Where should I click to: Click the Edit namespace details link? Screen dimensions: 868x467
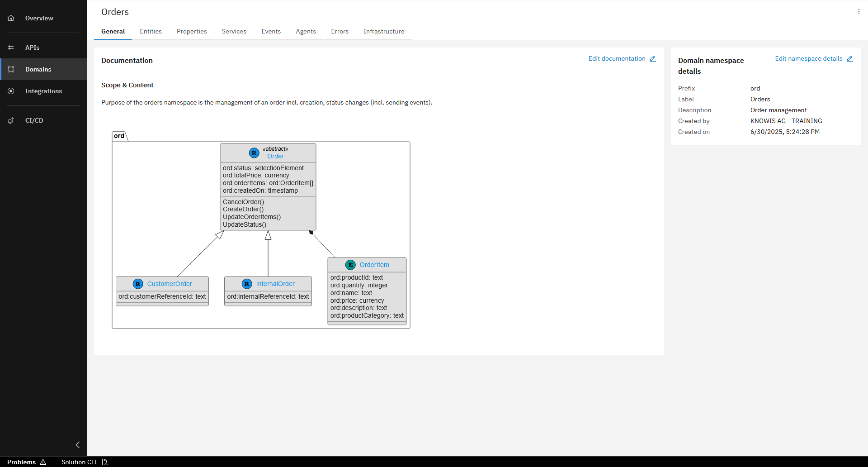click(x=808, y=58)
